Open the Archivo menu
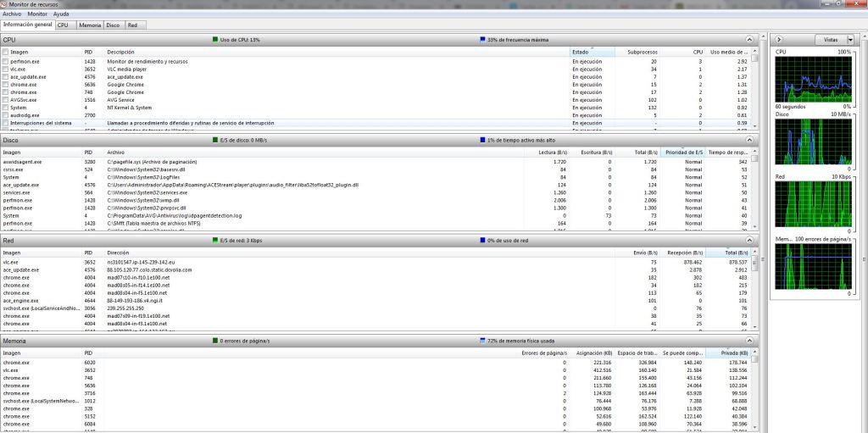 (x=12, y=14)
